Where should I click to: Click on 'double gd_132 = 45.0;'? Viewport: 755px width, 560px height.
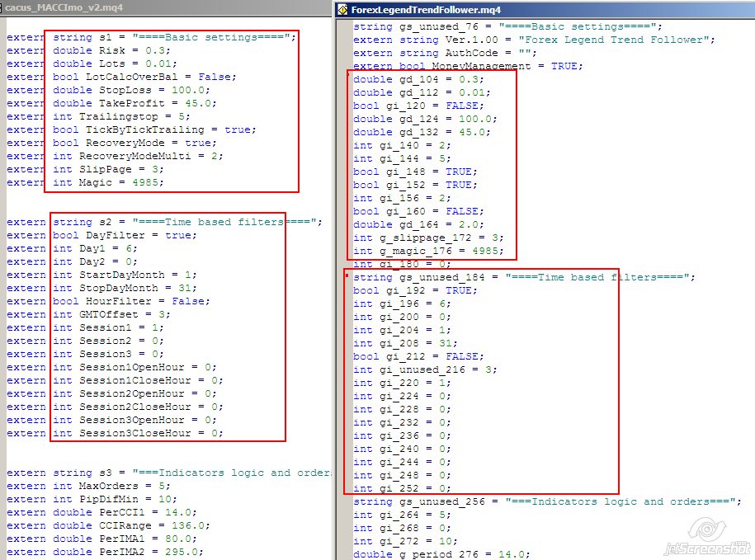422,132
